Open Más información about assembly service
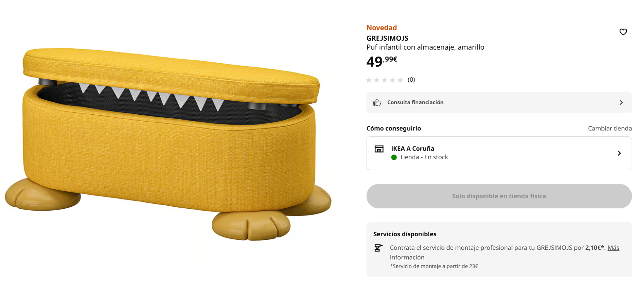The width and height of the screenshot is (644, 287). click(613, 248)
